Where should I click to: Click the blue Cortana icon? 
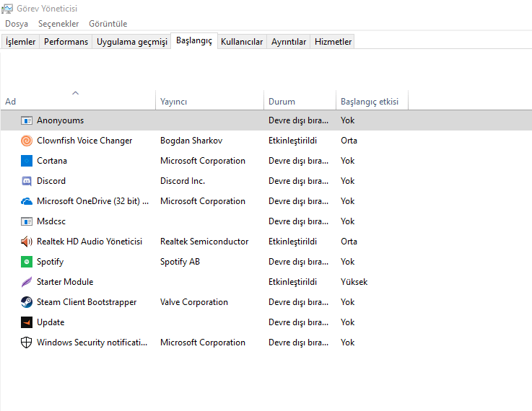pyautogui.click(x=27, y=161)
